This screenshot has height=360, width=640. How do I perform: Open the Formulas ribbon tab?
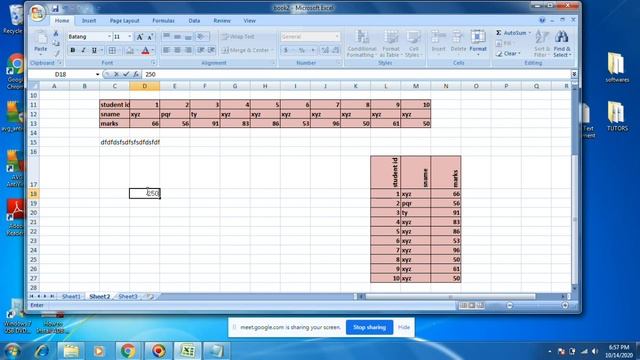[x=163, y=20]
